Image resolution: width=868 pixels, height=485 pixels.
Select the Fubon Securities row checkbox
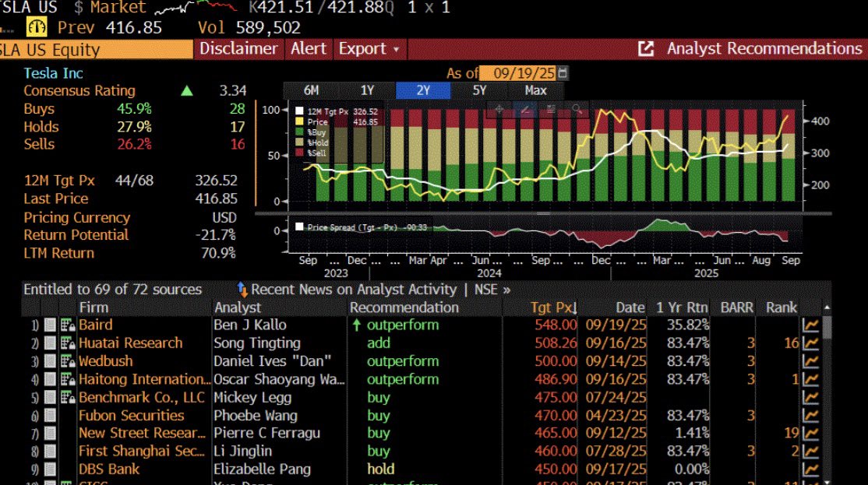point(50,416)
